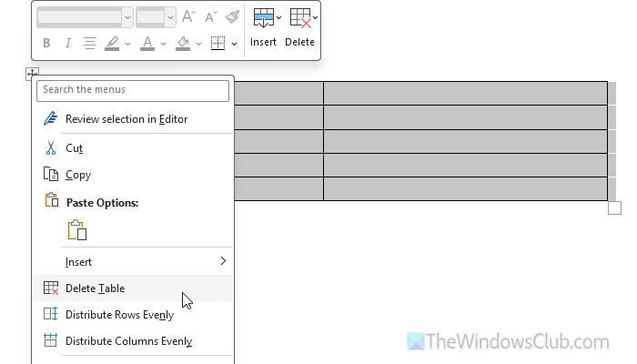Viewport: 637px width, 364px height.
Task: Click the first row's rightmost table cell
Action: pyautogui.click(x=466, y=94)
